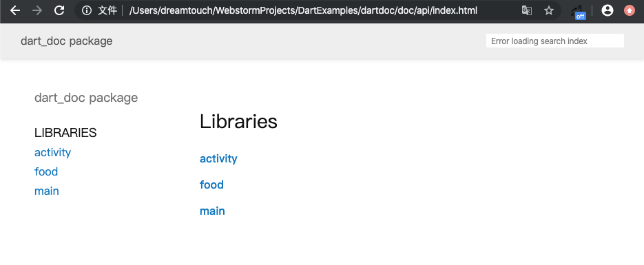
Task: Reload the page with the refresh icon
Action: point(59,10)
